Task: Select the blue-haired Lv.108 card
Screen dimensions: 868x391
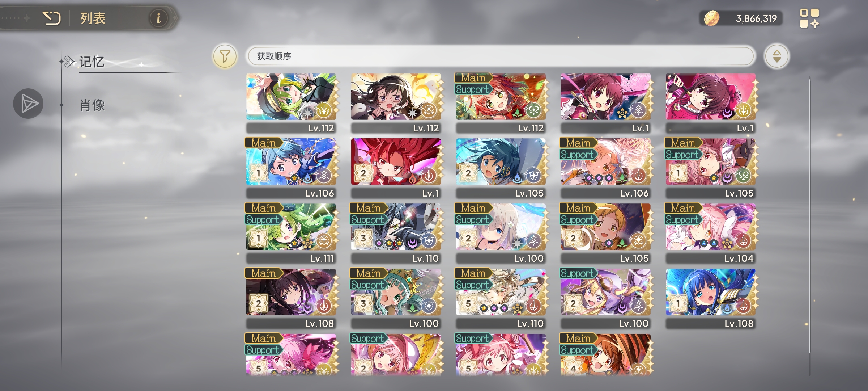Action: click(x=711, y=299)
